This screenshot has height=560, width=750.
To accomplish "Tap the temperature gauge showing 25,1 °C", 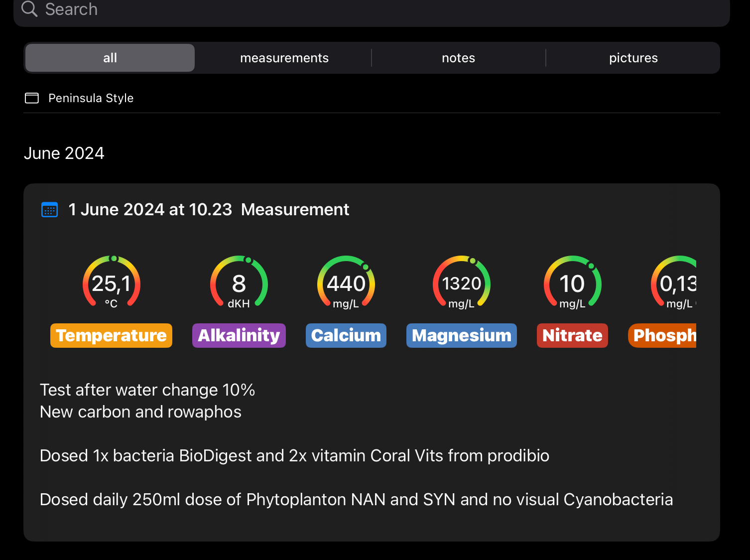I will (x=112, y=283).
